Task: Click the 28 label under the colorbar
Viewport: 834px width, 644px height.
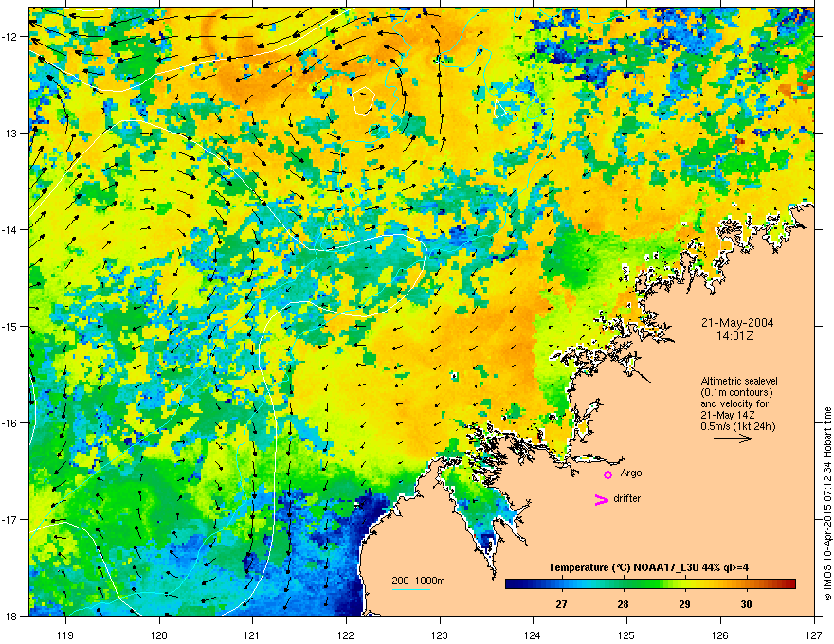Action: click(623, 604)
